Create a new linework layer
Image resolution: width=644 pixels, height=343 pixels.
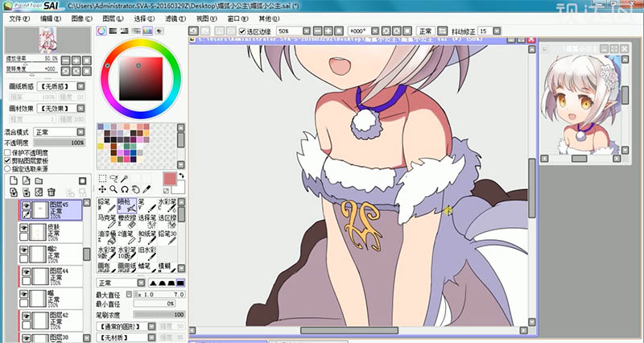tap(27, 180)
